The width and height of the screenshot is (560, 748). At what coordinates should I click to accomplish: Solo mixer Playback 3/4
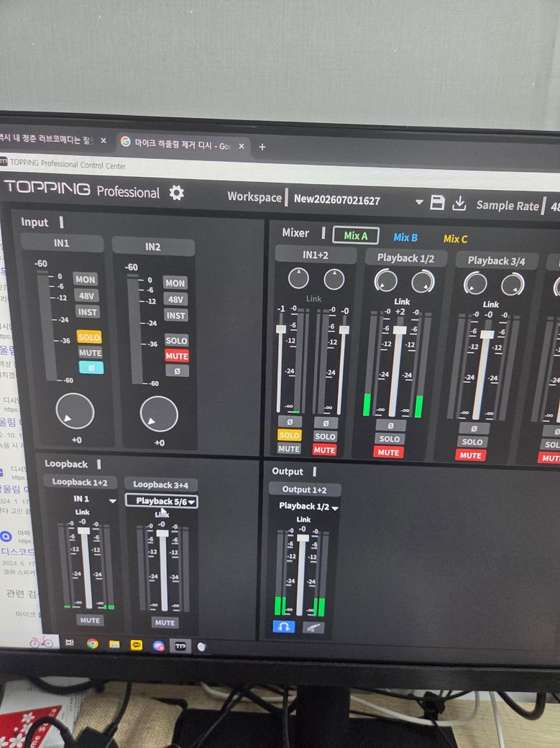472,442
